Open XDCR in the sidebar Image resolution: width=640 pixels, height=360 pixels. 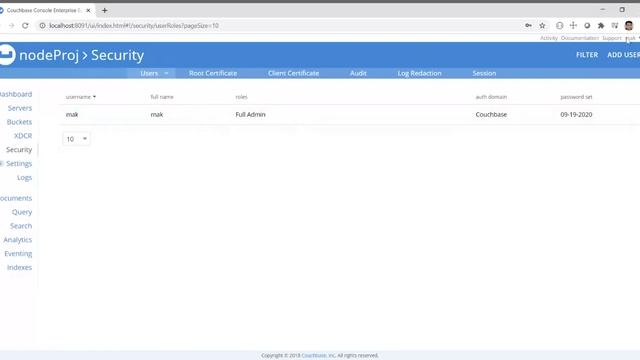point(23,136)
